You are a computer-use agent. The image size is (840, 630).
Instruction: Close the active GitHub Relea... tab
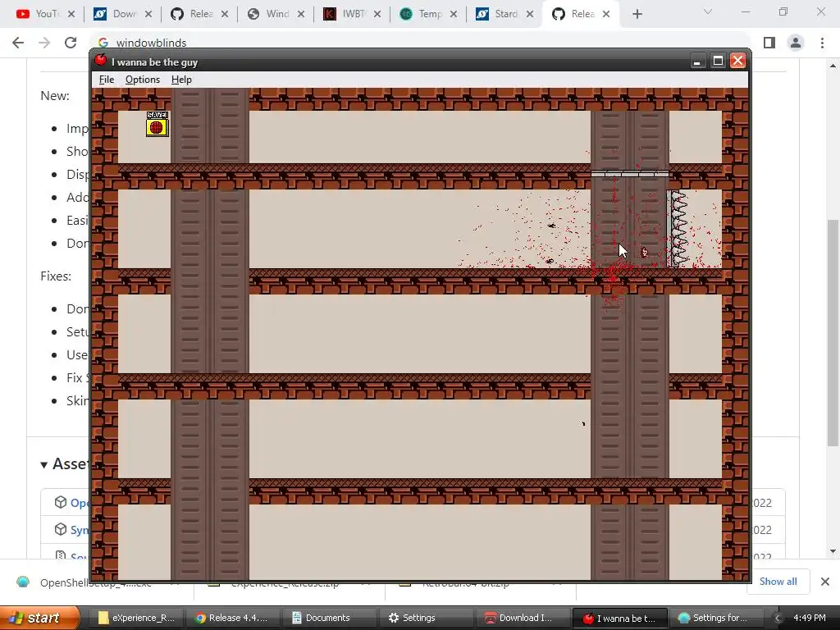pyautogui.click(x=606, y=14)
